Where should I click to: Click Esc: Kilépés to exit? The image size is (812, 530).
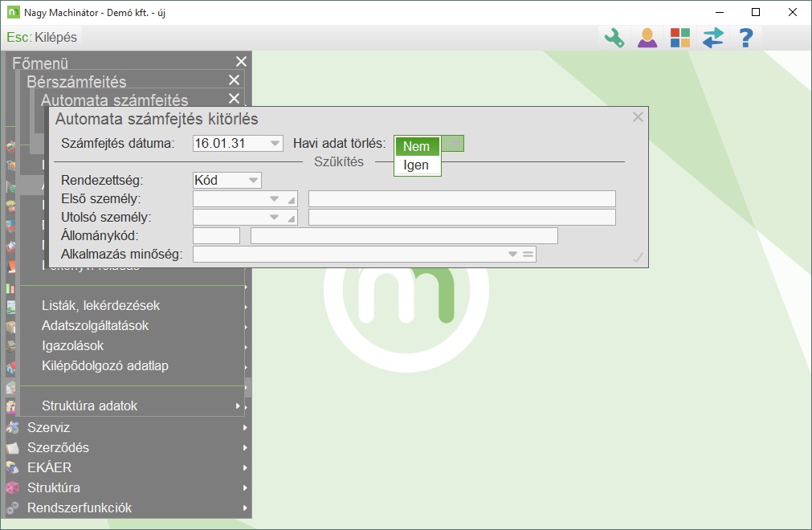[42, 37]
